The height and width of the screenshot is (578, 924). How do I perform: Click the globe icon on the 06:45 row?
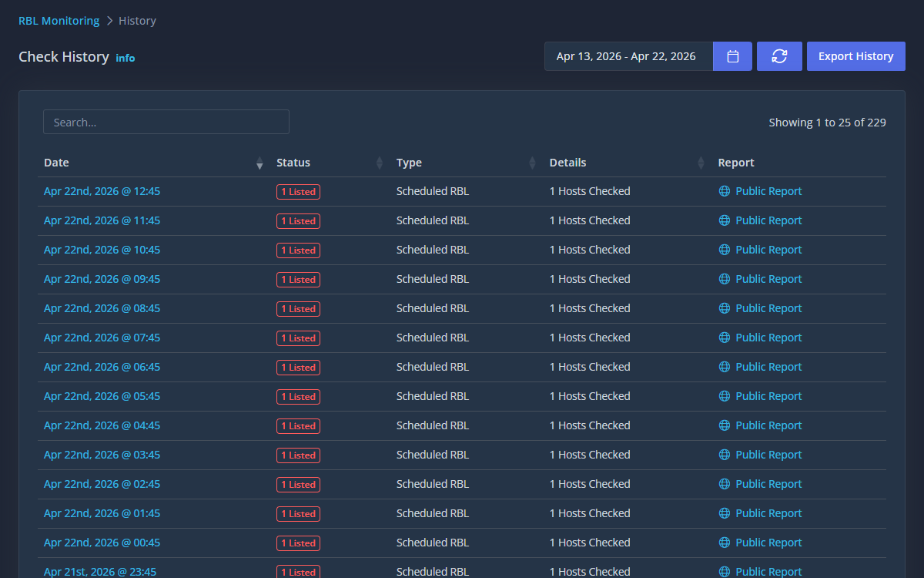tap(724, 366)
